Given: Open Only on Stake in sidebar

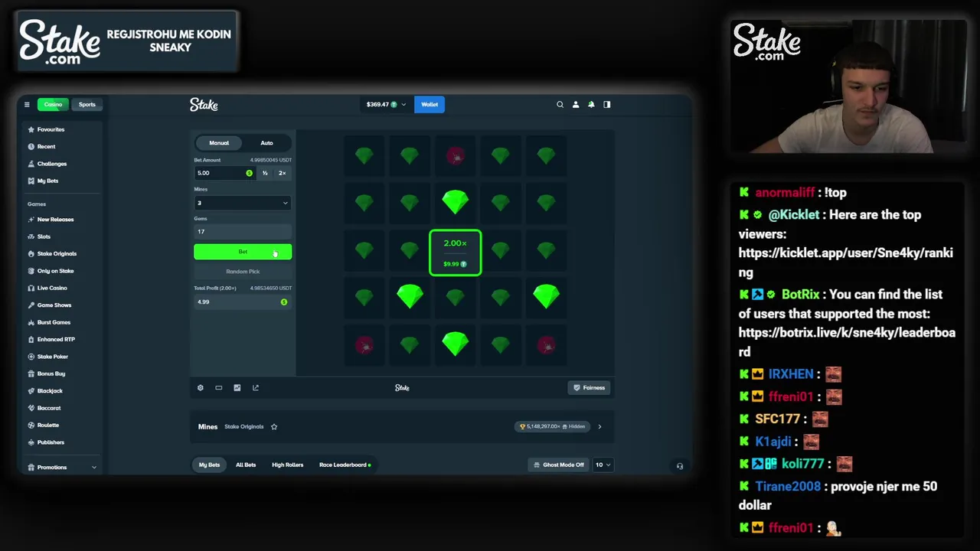Looking at the screenshot, I should [55, 271].
